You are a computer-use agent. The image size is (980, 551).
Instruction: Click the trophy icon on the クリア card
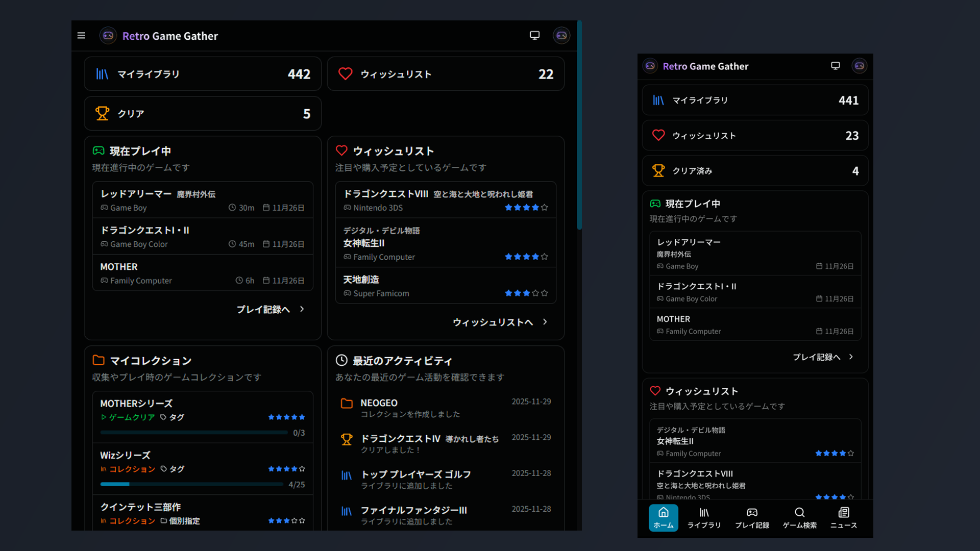(102, 113)
